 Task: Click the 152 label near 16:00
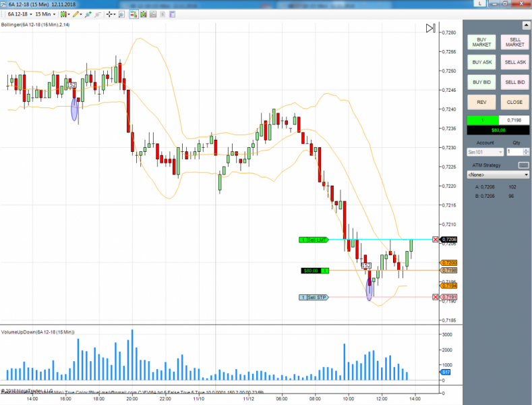tap(71, 85)
